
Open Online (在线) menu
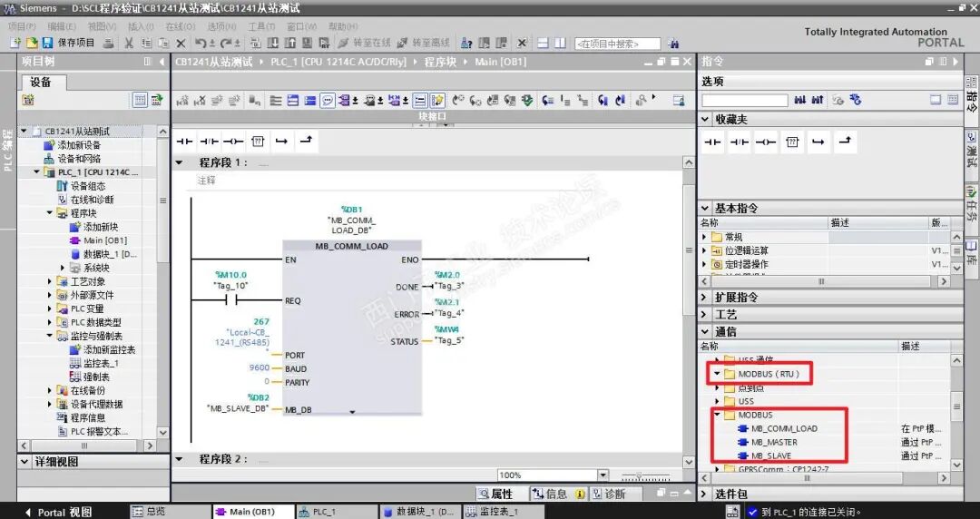(180, 26)
